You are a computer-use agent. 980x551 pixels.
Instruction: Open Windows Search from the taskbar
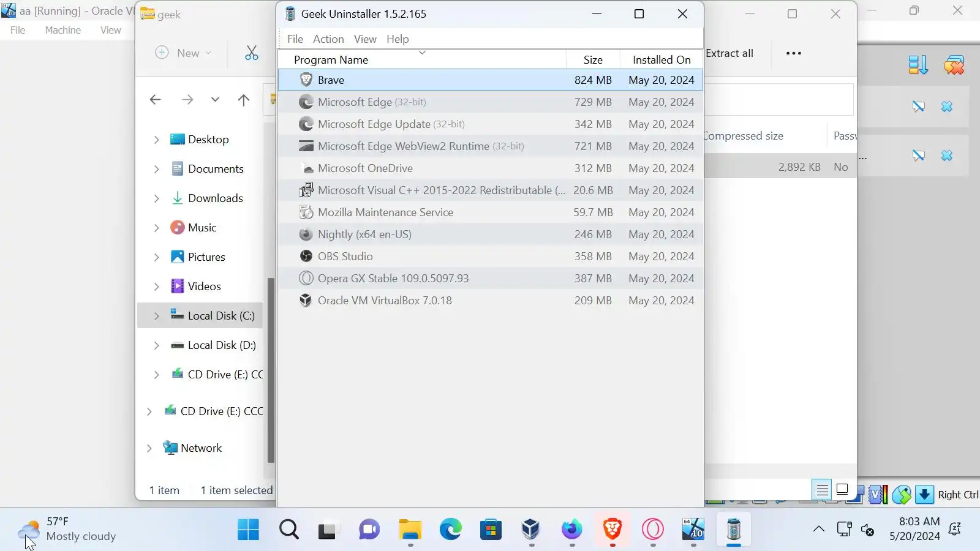pyautogui.click(x=288, y=530)
